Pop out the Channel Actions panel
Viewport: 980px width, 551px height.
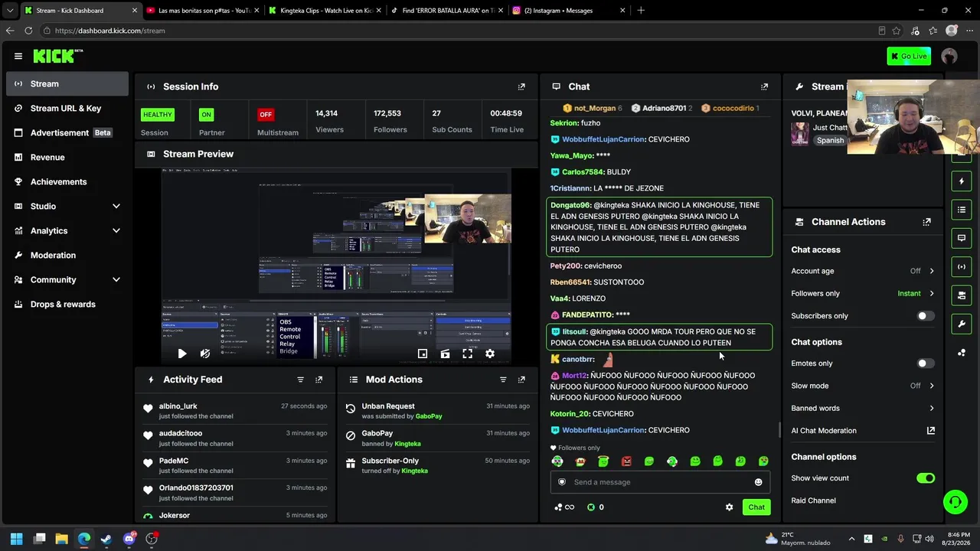pos(926,222)
